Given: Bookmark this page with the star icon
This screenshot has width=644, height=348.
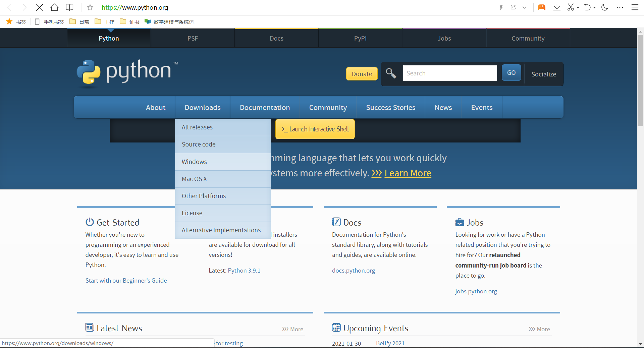Looking at the screenshot, I should tap(90, 7).
